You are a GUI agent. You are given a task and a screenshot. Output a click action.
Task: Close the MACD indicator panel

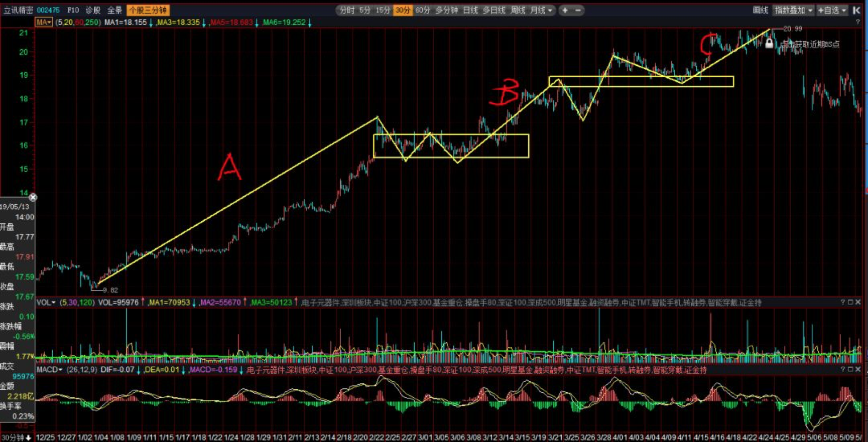[x=858, y=369]
